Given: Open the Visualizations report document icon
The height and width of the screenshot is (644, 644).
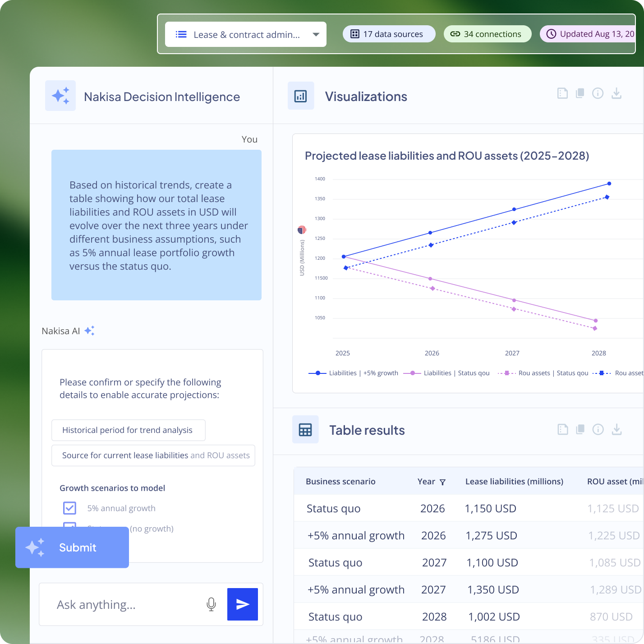Looking at the screenshot, I should click(562, 93).
